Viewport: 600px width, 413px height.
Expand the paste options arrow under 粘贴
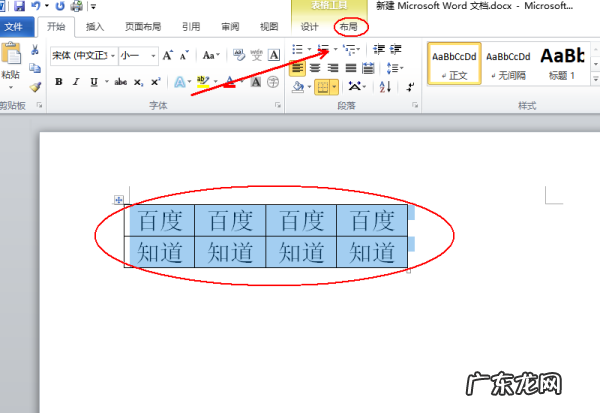click(x=11, y=88)
